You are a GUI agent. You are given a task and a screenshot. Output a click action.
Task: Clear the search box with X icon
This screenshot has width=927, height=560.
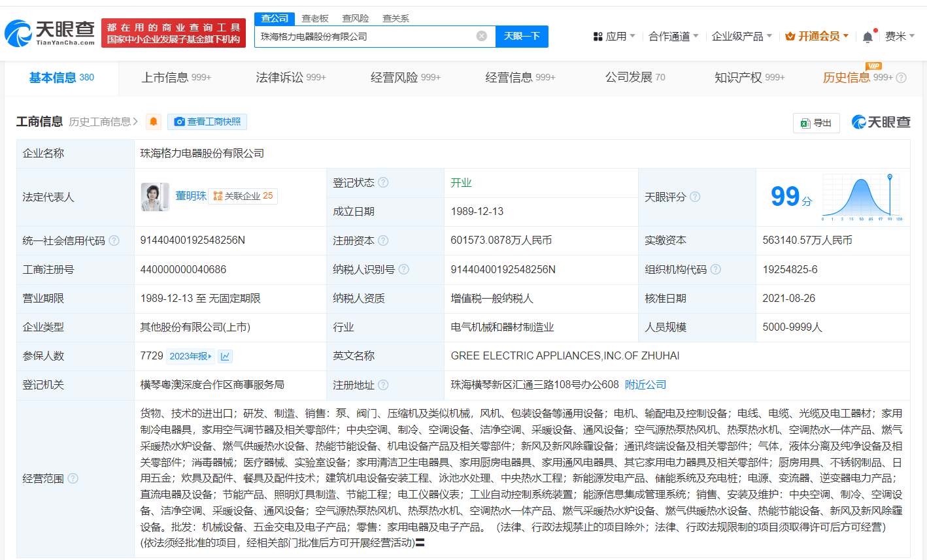coord(482,36)
